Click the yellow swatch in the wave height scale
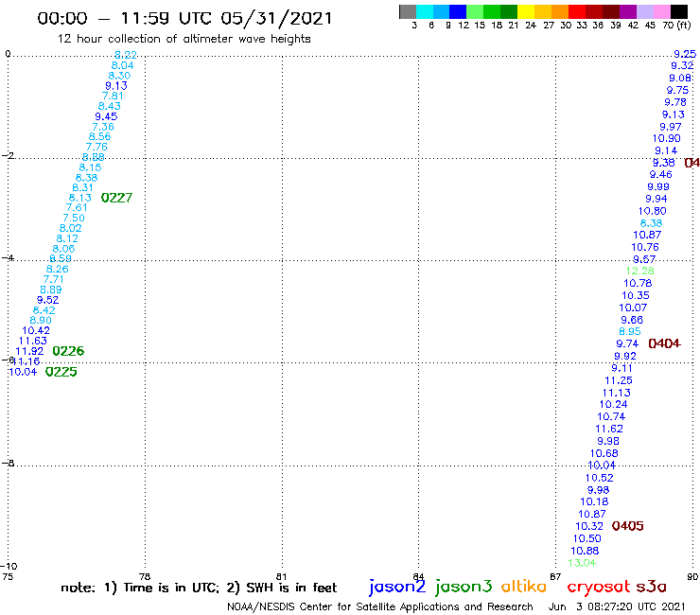The width and height of the screenshot is (700, 615). point(526,12)
